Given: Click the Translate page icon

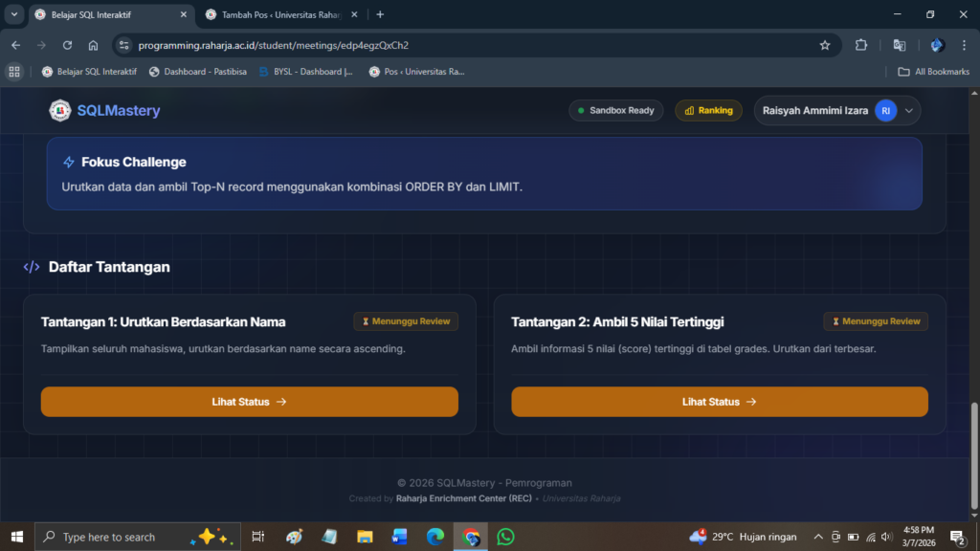Looking at the screenshot, I should coord(899,45).
